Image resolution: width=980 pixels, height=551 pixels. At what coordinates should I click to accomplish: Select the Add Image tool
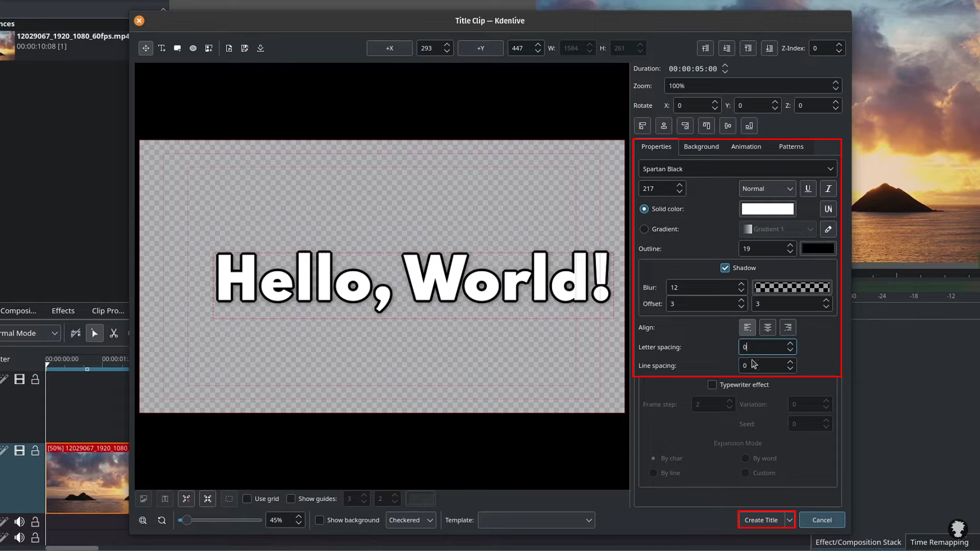[x=208, y=48]
